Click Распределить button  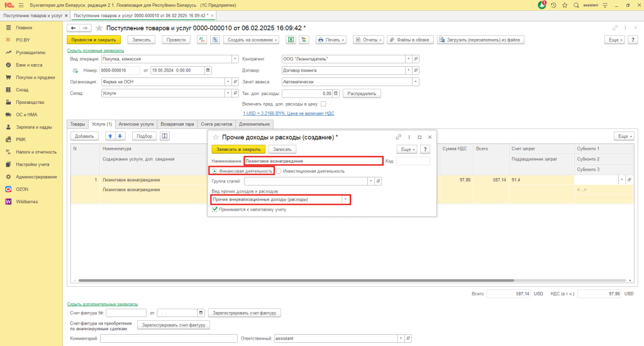click(x=362, y=93)
